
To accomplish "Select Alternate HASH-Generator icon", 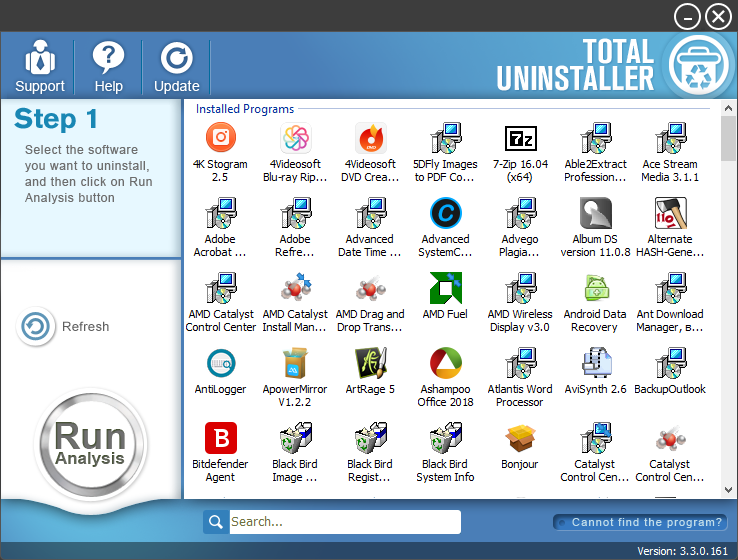I will 670,213.
